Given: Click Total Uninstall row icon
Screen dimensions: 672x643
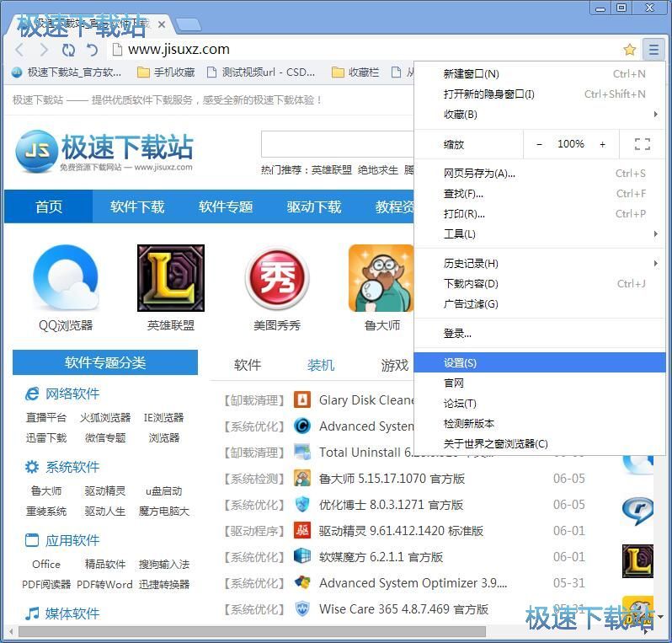Looking at the screenshot, I should tap(302, 452).
